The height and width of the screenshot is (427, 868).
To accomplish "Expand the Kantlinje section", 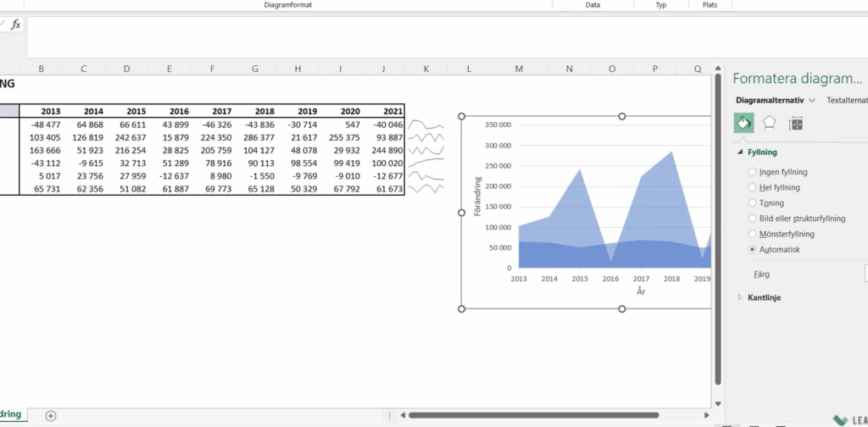I will pyautogui.click(x=740, y=297).
